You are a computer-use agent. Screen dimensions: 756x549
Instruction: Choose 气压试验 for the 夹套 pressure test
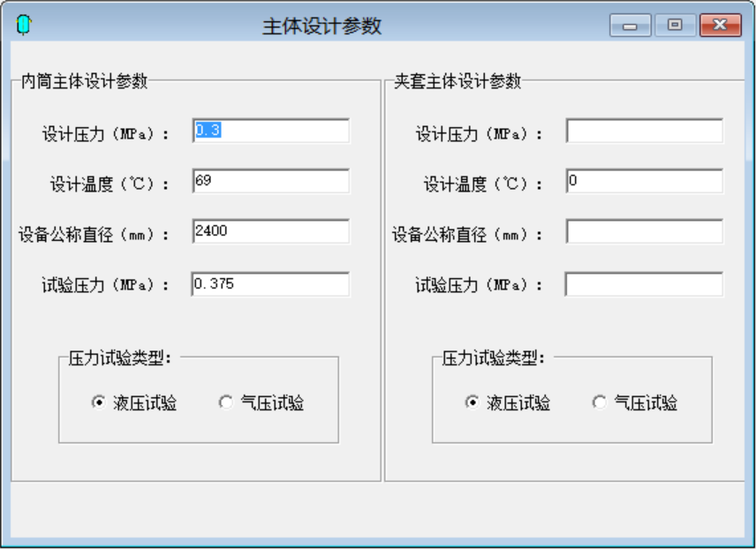point(600,403)
